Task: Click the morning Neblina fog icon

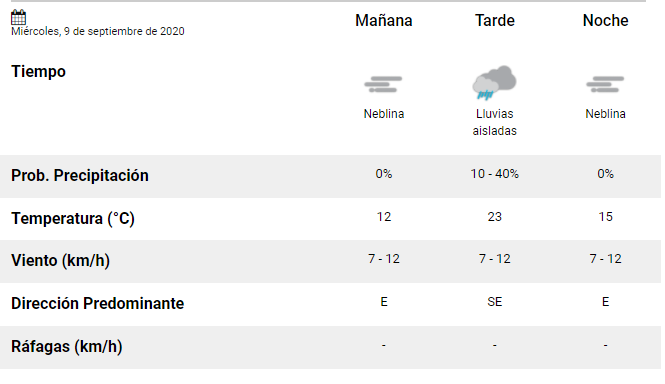Action: point(383,84)
